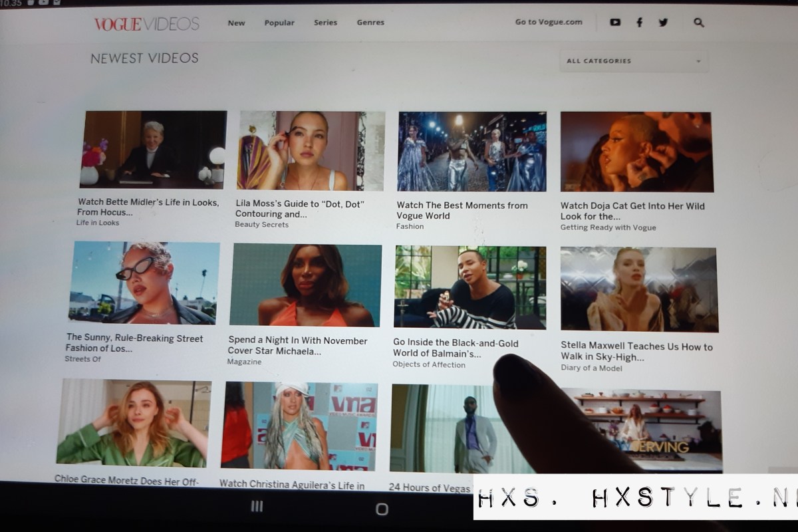
Task: Click the Beauty Secrets series label
Action: point(261,225)
